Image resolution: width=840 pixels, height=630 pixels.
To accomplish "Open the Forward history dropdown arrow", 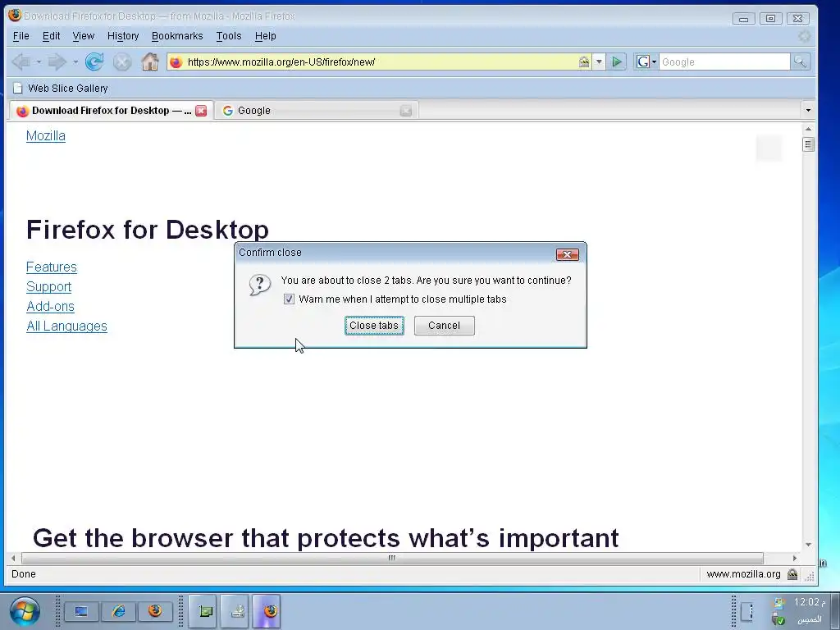I will [x=75, y=62].
